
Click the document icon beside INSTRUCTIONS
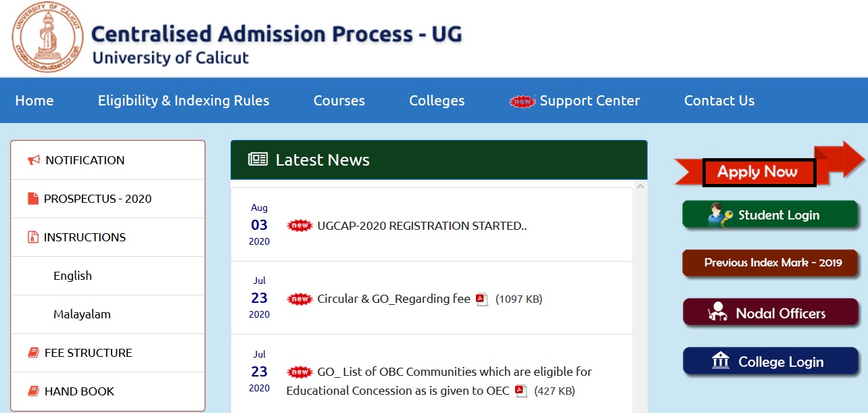click(x=33, y=237)
